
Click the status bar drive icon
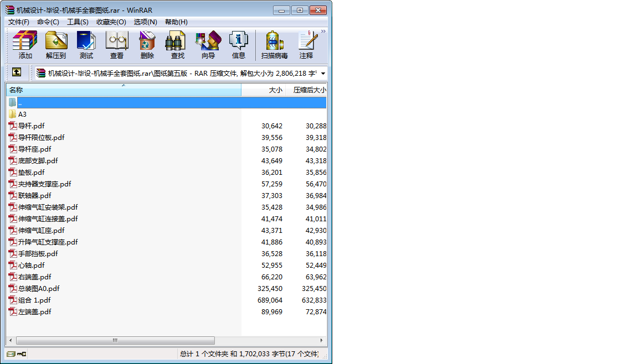point(11,354)
